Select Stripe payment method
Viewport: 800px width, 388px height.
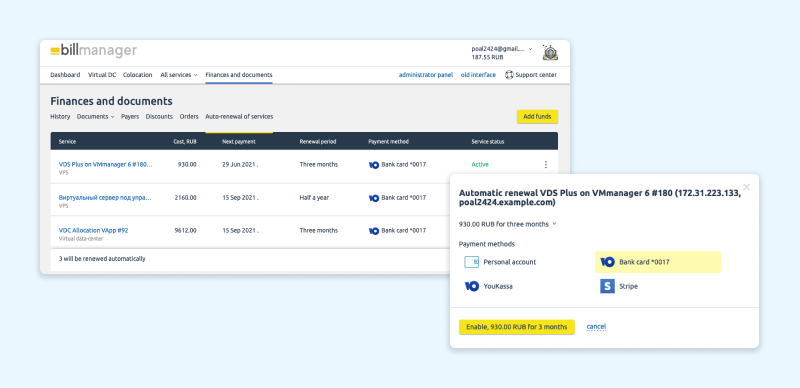click(x=619, y=286)
